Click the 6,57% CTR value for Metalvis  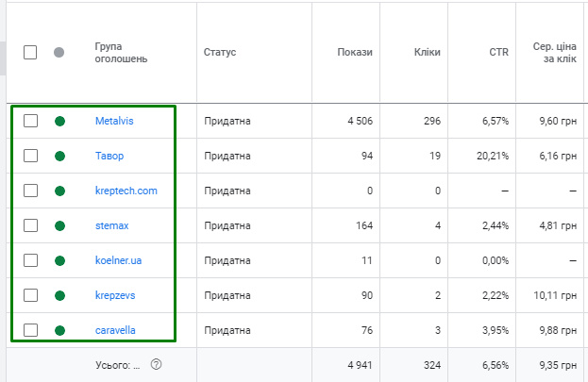pyautogui.click(x=496, y=121)
